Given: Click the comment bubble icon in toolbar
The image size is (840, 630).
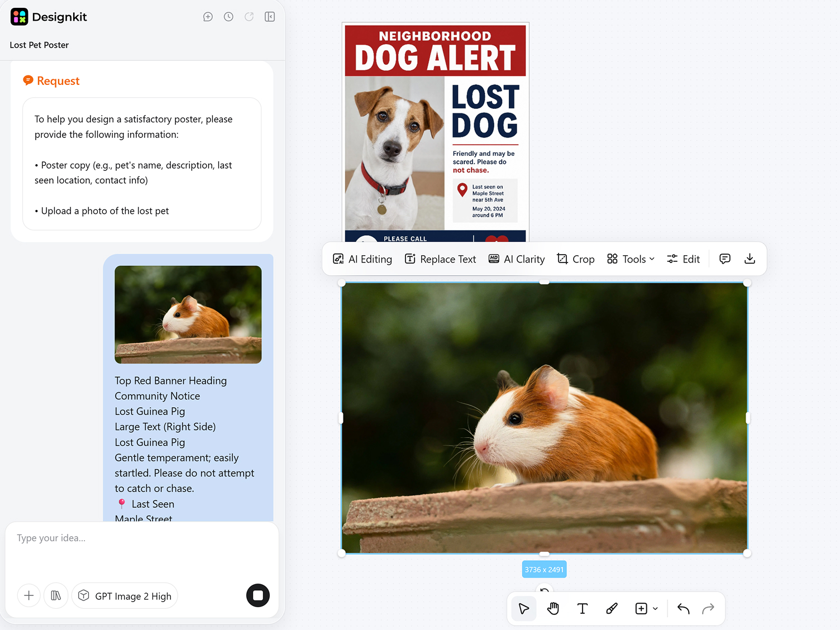Looking at the screenshot, I should coord(725,259).
